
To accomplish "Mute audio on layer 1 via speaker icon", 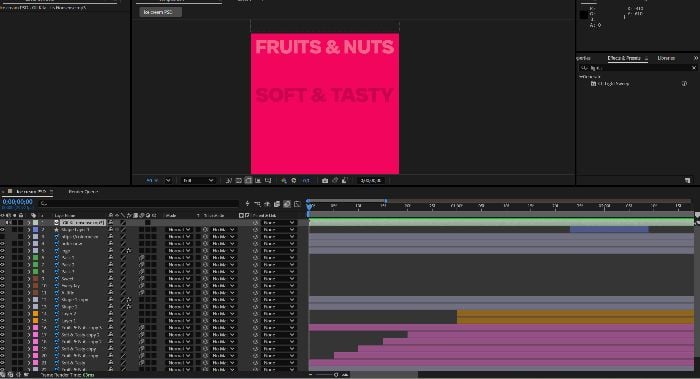I will pos(8,222).
